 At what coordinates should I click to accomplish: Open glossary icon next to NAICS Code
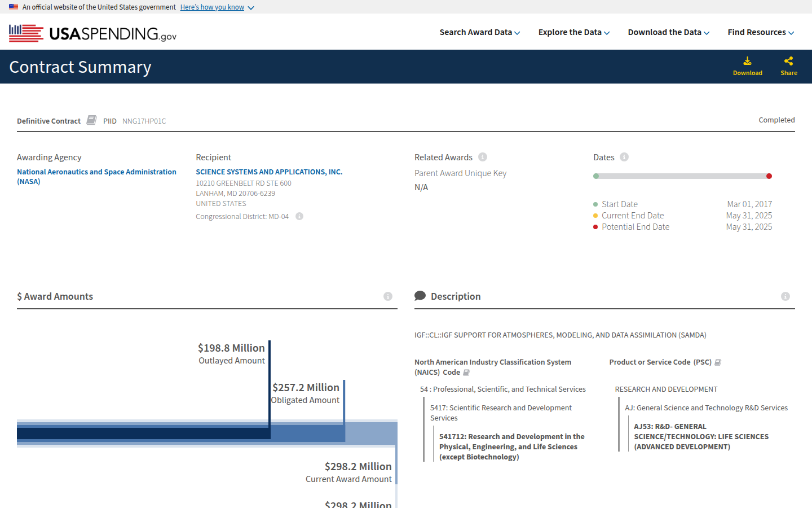466,373
